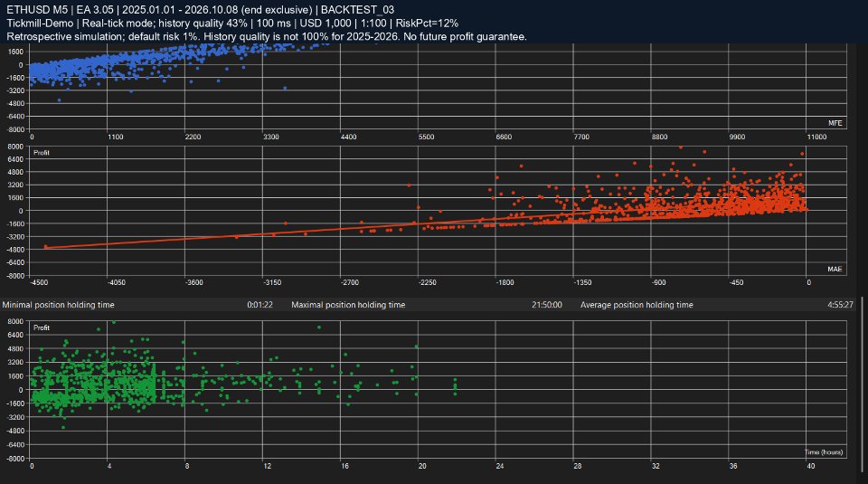Click the "6400" profit tick in the holding time chart
The height and width of the screenshot is (484, 868).
15,335
